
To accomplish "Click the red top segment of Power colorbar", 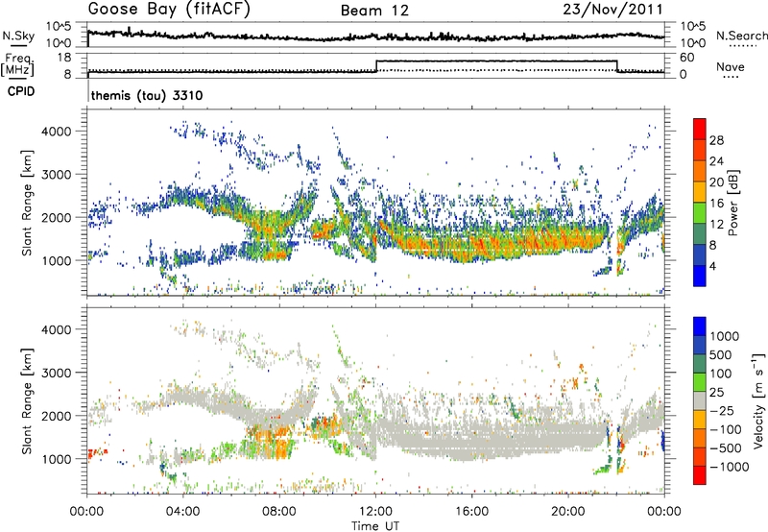I will tap(700, 129).
